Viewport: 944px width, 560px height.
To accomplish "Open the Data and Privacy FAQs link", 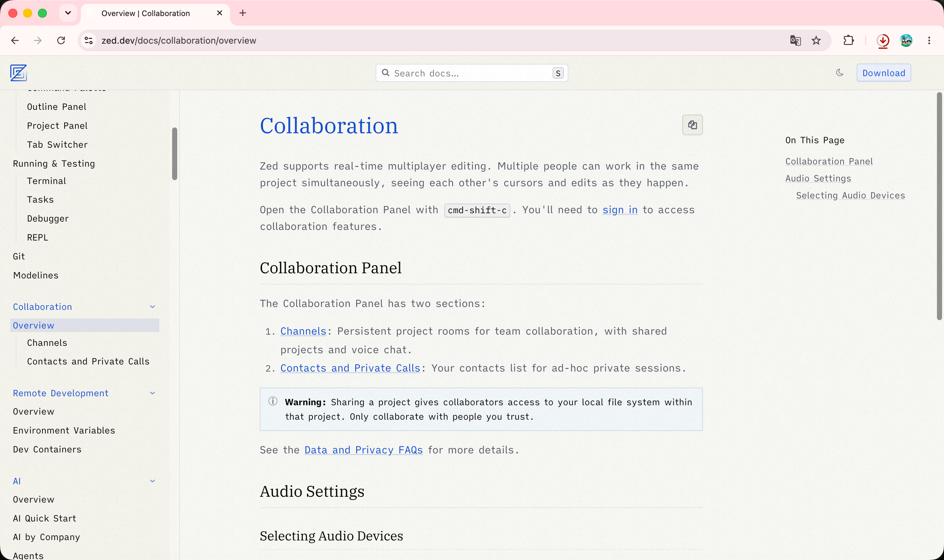I will pos(364,450).
